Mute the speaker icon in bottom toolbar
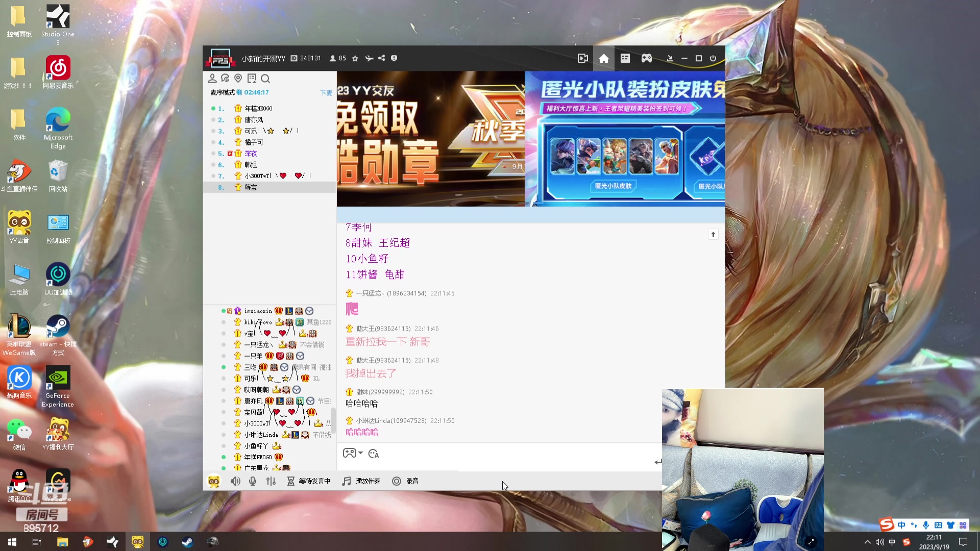Image resolution: width=980 pixels, height=551 pixels. [x=235, y=481]
